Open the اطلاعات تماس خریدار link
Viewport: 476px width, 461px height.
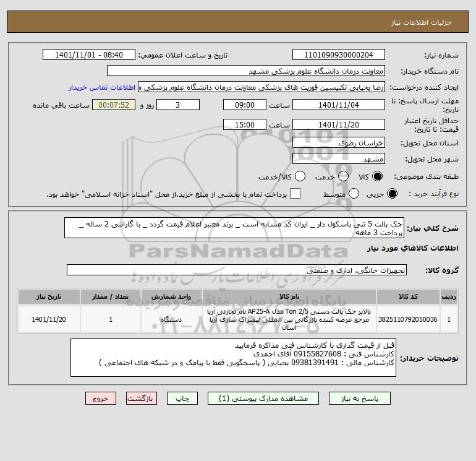(102, 87)
